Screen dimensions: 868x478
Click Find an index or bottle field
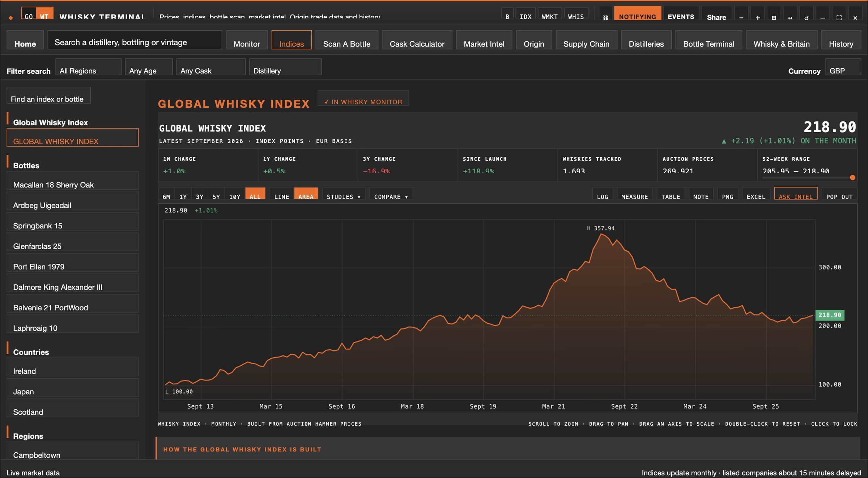point(49,95)
